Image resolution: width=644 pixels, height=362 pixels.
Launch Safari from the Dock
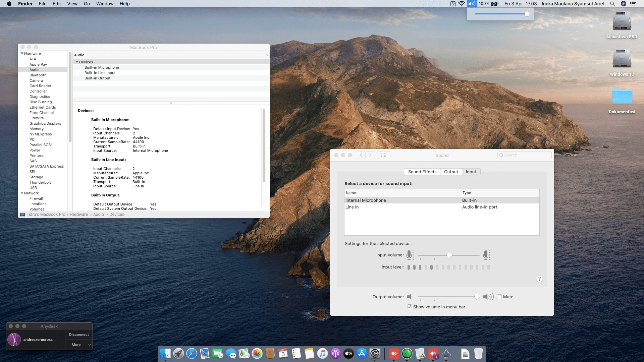192,353
